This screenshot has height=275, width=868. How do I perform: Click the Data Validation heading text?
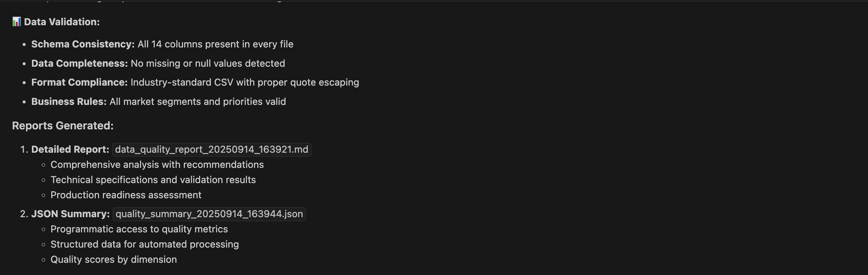62,22
